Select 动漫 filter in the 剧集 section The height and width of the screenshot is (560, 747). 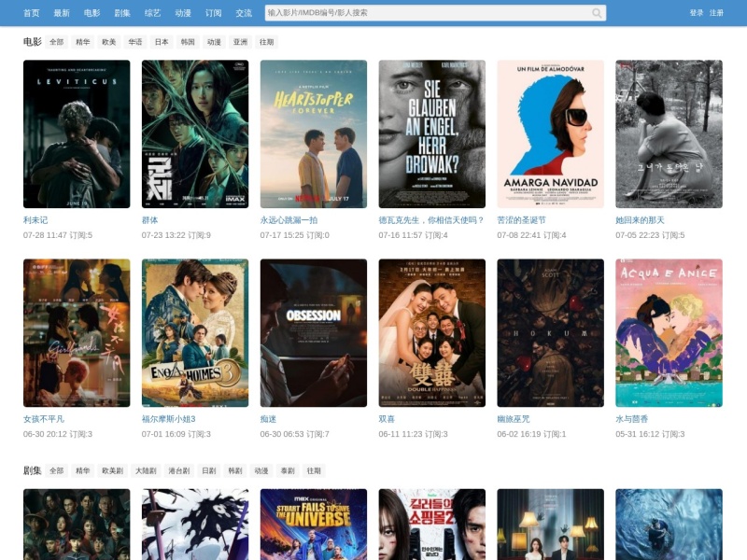261,470
